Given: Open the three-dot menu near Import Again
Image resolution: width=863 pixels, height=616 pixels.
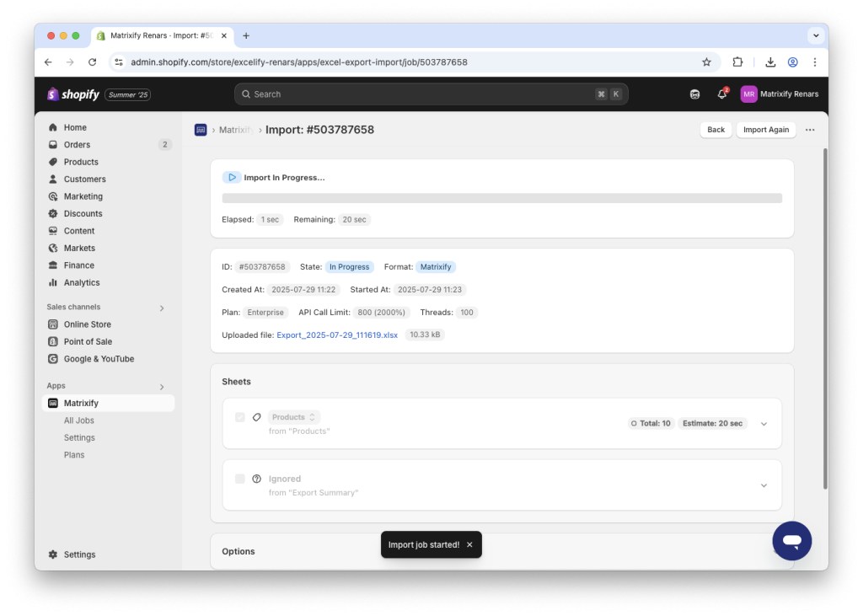Looking at the screenshot, I should [x=810, y=130].
